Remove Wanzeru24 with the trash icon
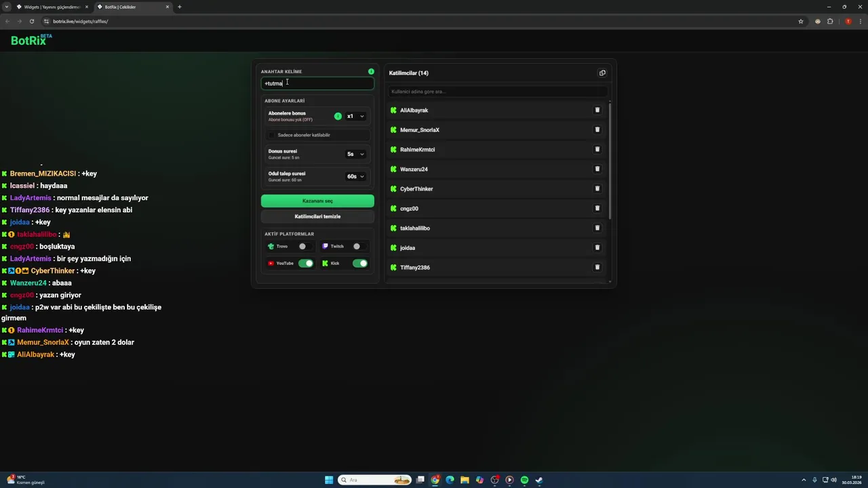Screen dimensions: 868x488 pyautogui.click(x=597, y=169)
